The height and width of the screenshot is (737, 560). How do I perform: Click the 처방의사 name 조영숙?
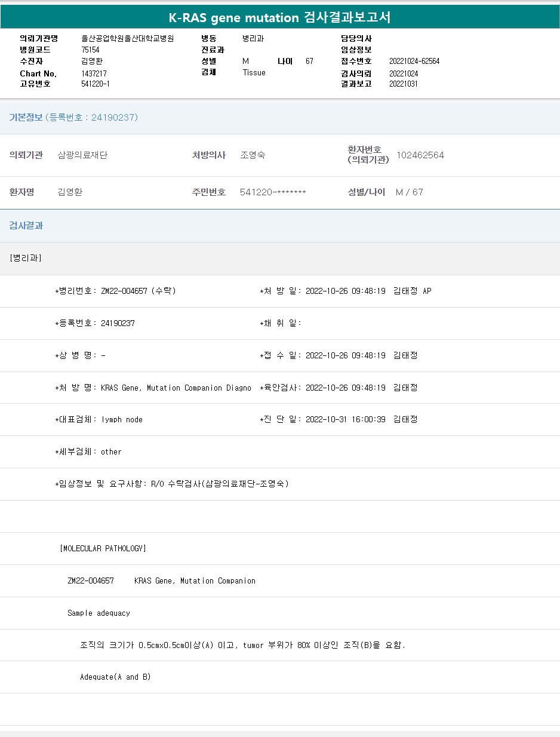coord(253,155)
